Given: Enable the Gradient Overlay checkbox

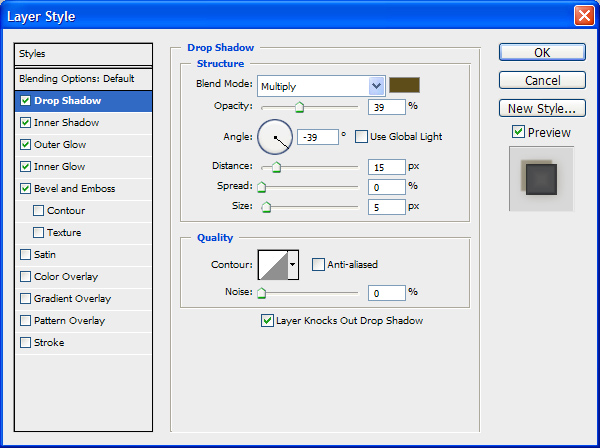Looking at the screenshot, I should [25, 299].
